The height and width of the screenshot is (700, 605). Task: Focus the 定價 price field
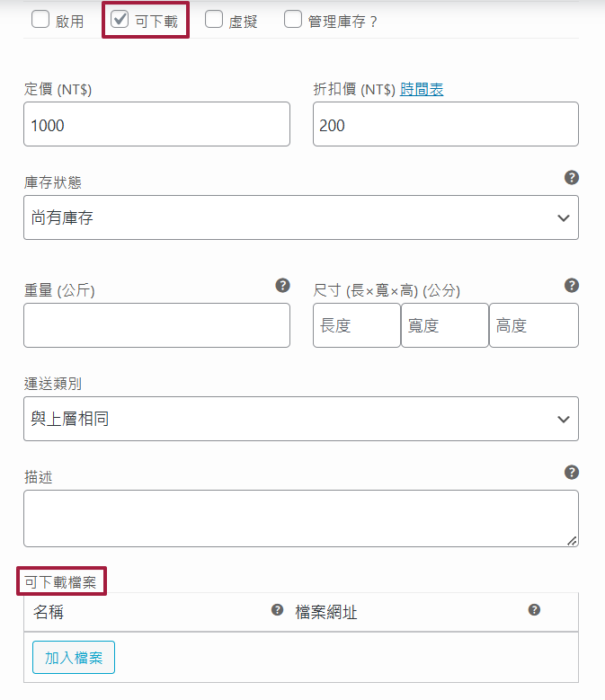point(156,124)
